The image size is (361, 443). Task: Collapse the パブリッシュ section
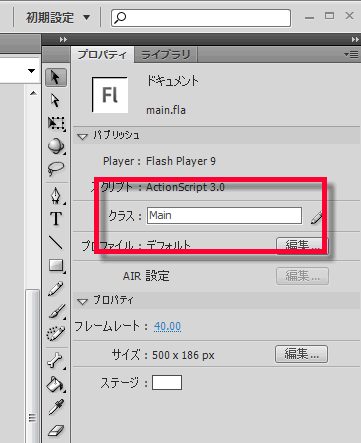pyautogui.click(x=82, y=136)
